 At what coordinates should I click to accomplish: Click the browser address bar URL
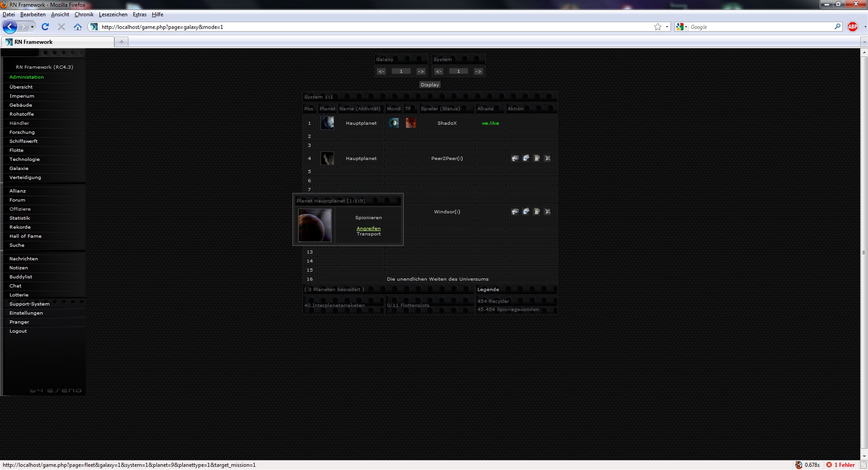162,27
